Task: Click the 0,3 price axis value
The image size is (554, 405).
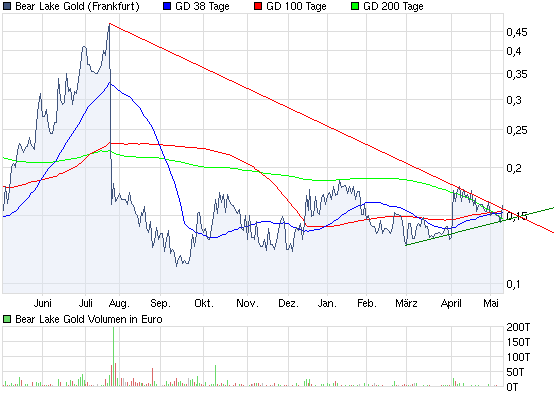Action: point(514,100)
